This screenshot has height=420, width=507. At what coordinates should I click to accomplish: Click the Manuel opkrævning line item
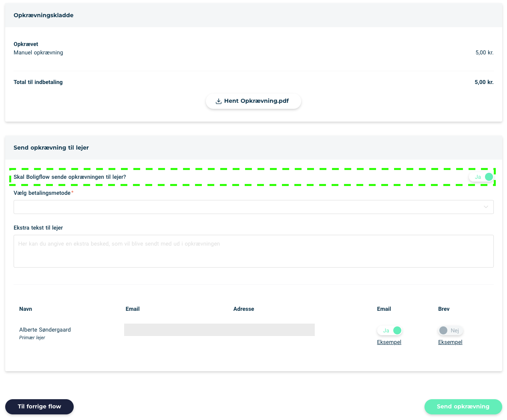point(38,52)
